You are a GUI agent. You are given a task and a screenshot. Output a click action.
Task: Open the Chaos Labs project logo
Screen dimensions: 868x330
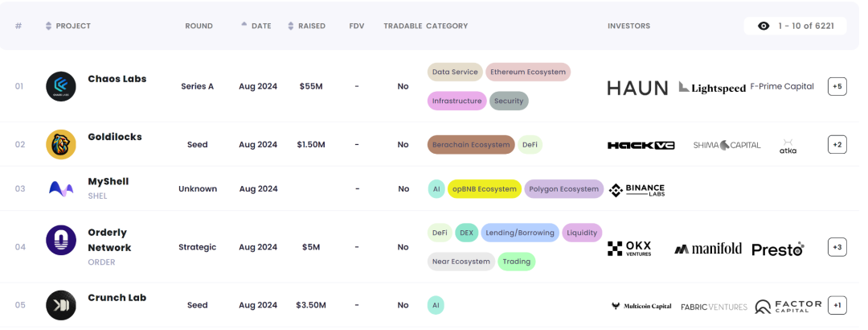tap(61, 86)
